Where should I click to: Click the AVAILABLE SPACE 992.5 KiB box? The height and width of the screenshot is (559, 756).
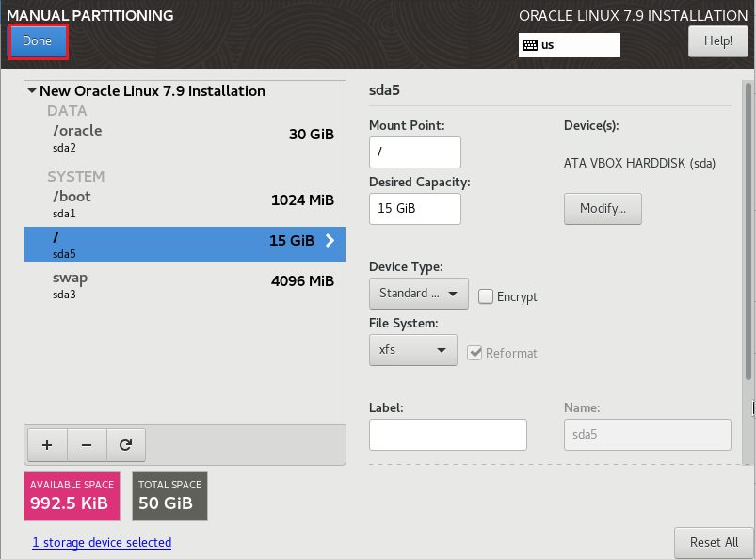[72, 496]
